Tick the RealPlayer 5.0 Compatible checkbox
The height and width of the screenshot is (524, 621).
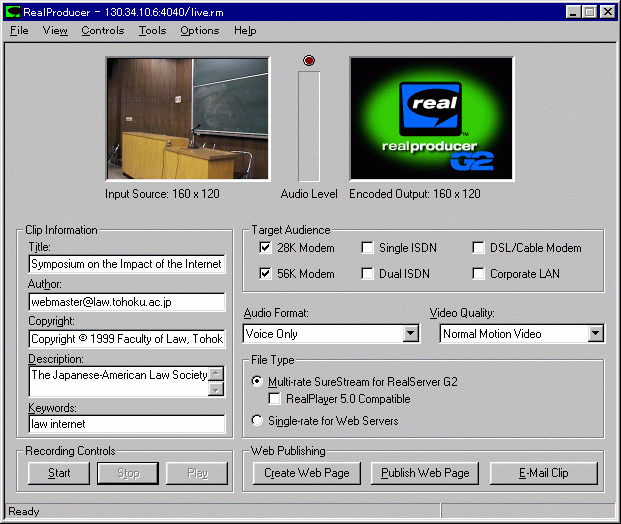274,398
